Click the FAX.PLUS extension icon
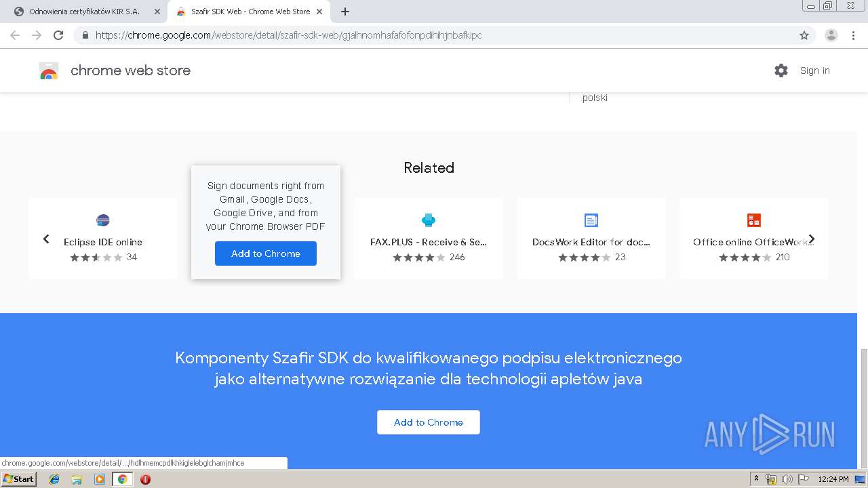 [x=429, y=220]
